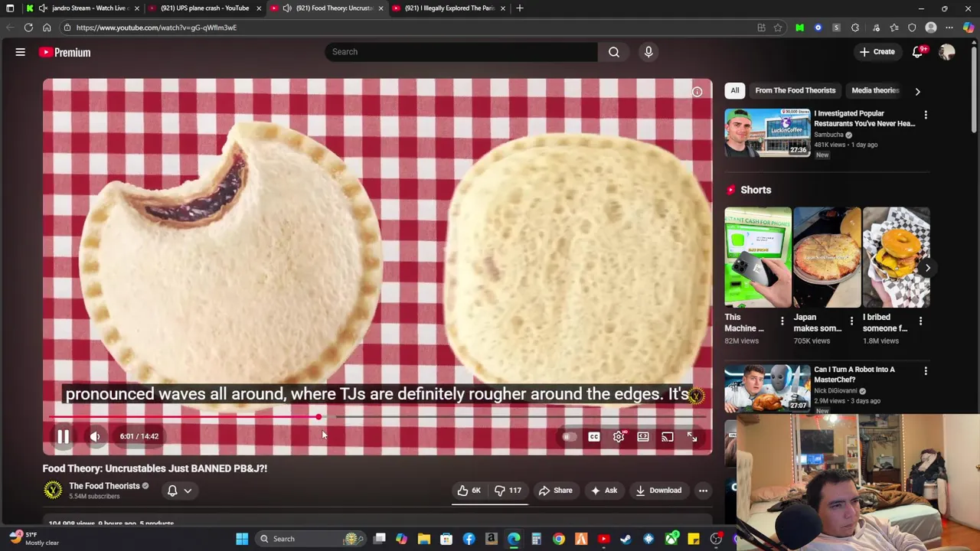The image size is (980, 551).
Task: Click the search magnifier button
Action: click(x=614, y=51)
